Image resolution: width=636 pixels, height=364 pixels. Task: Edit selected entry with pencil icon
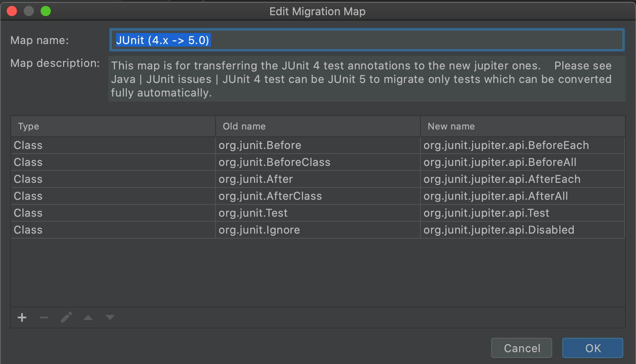66,317
